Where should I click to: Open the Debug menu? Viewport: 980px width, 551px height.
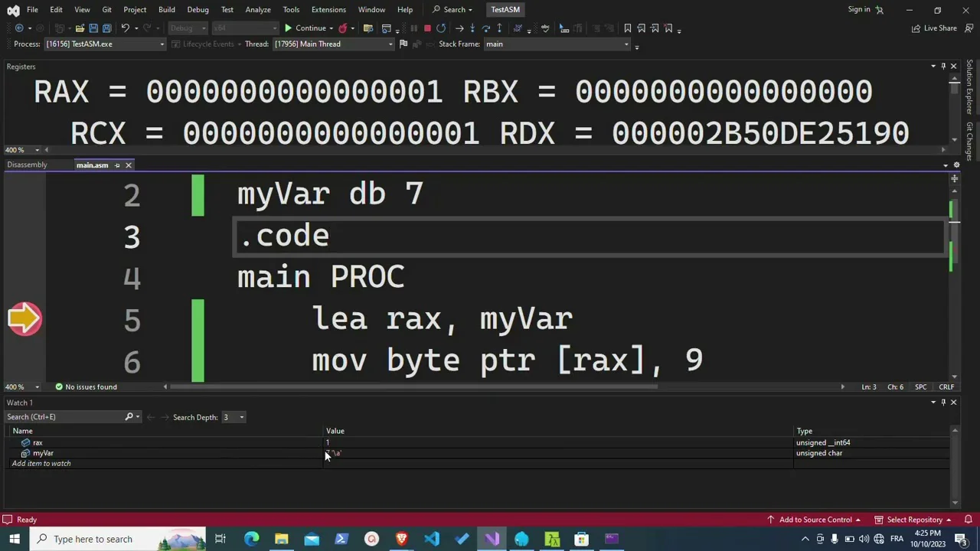[198, 9]
